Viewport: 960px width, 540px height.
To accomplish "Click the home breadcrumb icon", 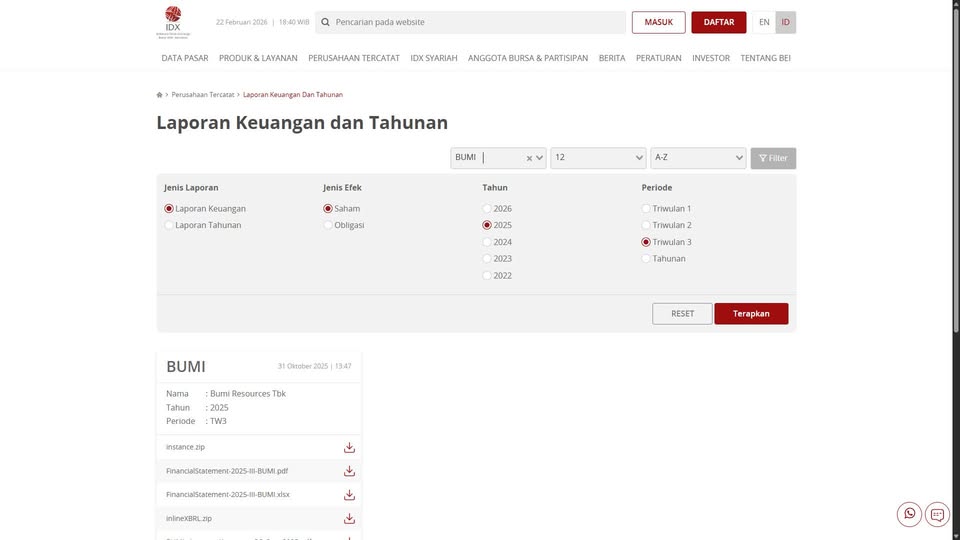I will click(x=160, y=95).
